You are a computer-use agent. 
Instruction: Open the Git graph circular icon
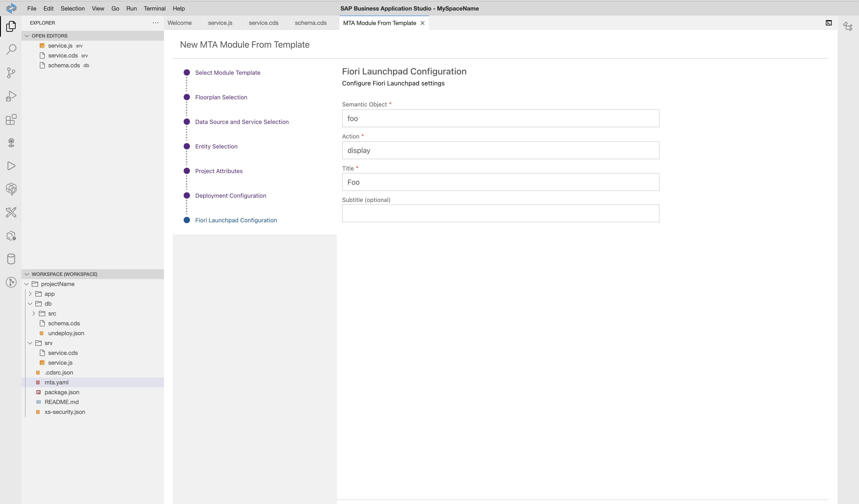point(11,282)
